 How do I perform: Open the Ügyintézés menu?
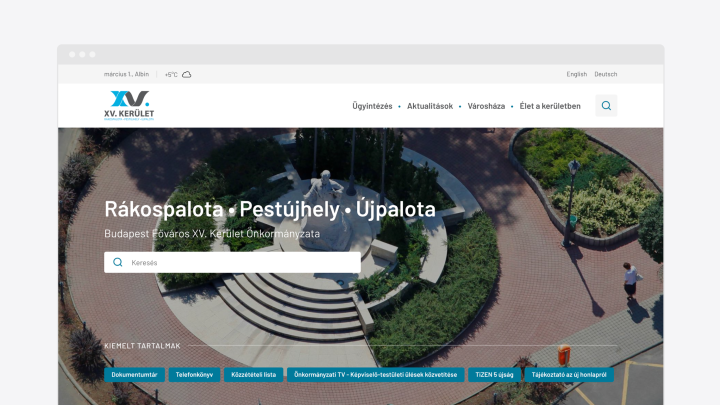pyautogui.click(x=372, y=106)
